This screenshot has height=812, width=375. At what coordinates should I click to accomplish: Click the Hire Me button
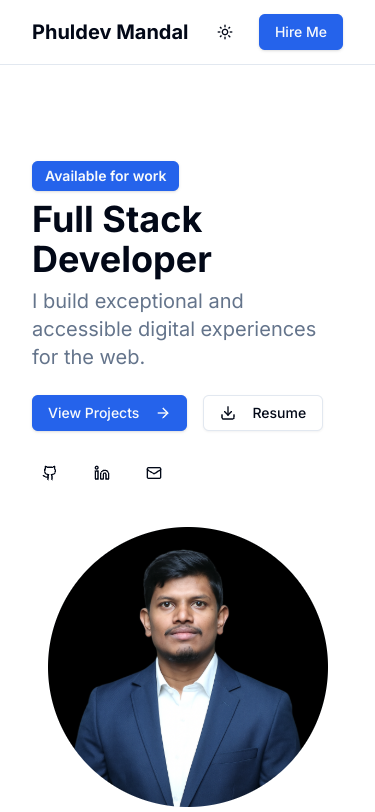(301, 32)
